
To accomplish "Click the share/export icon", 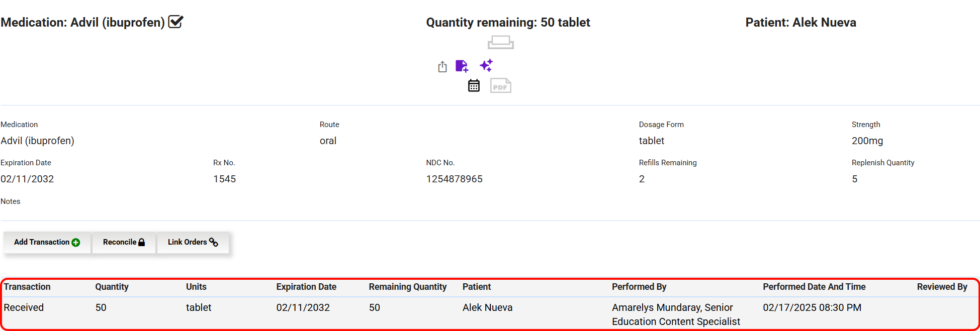I will tap(442, 67).
